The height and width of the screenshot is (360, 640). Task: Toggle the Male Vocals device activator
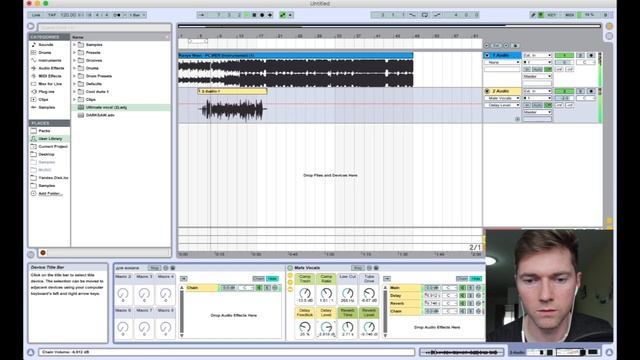pyautogui.click(x=290, y=268)
